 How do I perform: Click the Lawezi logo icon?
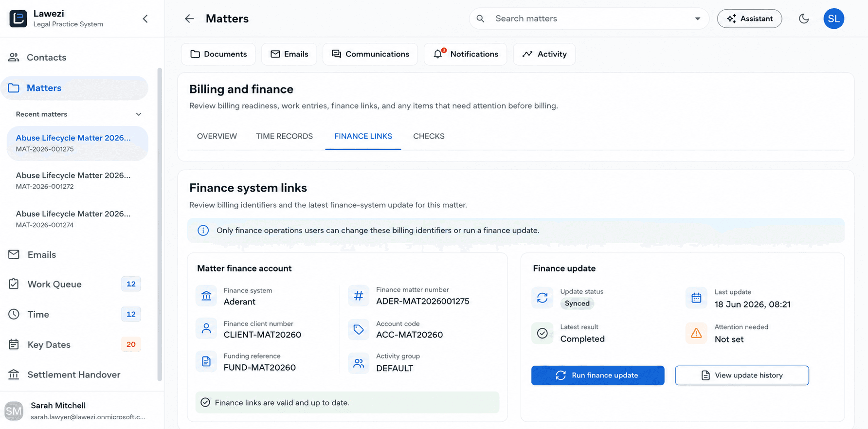[18, 18]
